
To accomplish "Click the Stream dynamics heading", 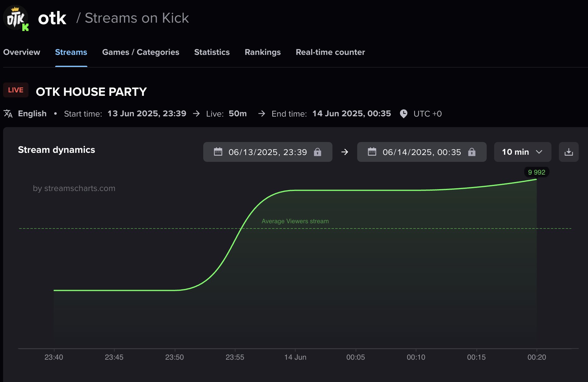I will 56,150.
